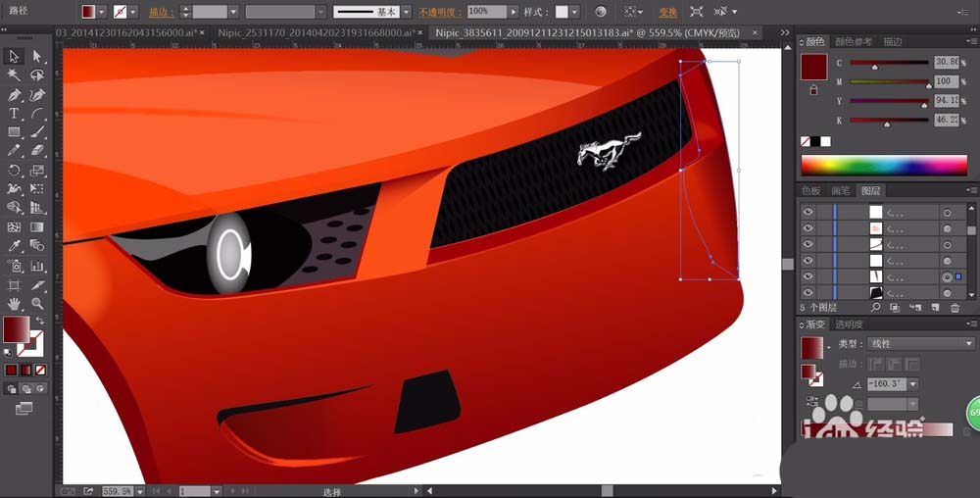Open artboard navigation number dropdown
Screen dimensions: 980x498
[217, 492]
